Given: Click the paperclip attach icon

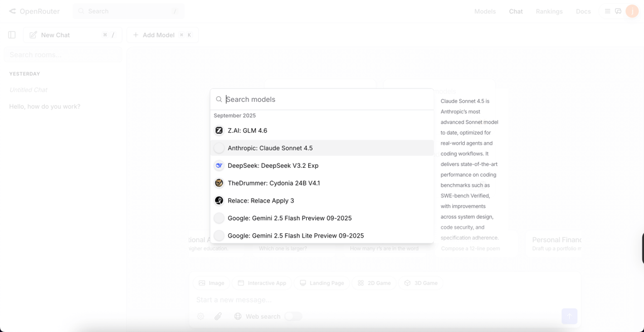Looking at the screenshot, I should point(218,316).
